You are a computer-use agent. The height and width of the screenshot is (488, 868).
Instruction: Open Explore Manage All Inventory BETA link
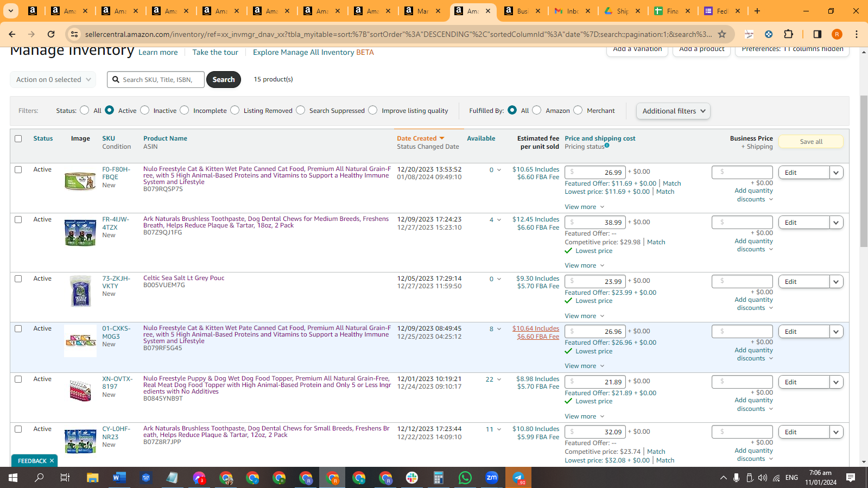[x=313, y=52]
